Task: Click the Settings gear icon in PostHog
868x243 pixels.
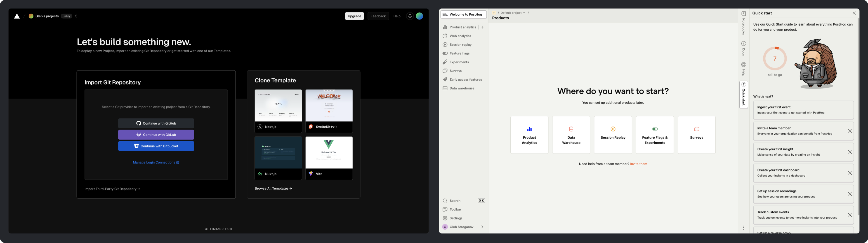Action: pyautogui.click(x=445, y=218)
